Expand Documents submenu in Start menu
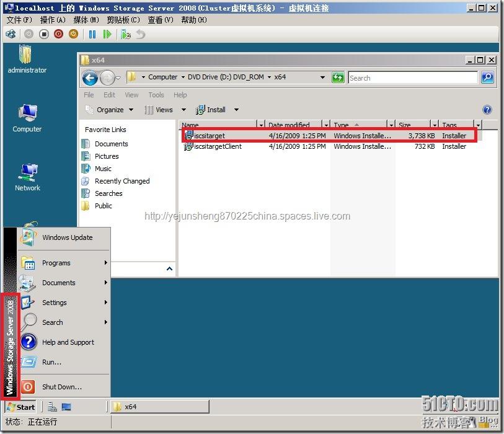 coord(64,283)
